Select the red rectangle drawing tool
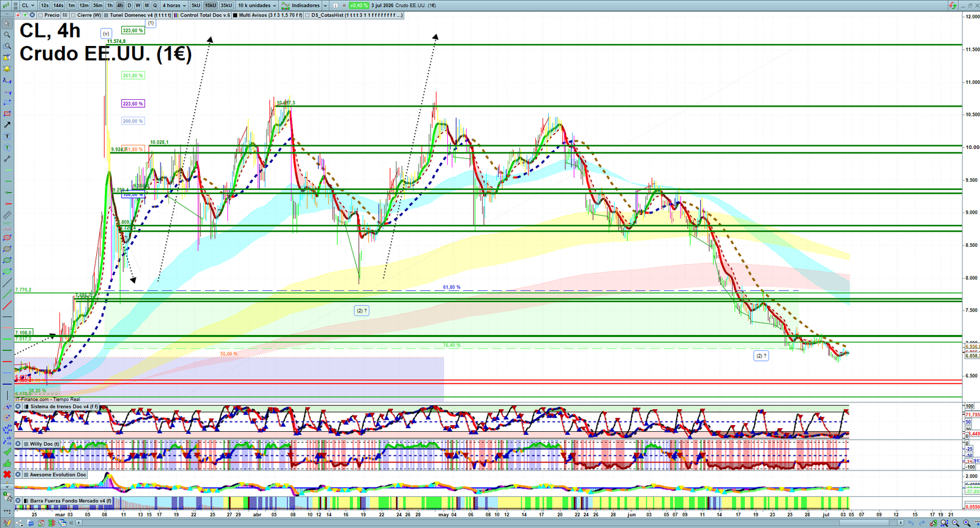Screen dimensions: 980x528 pyautogui.click(x=7, y=114)
